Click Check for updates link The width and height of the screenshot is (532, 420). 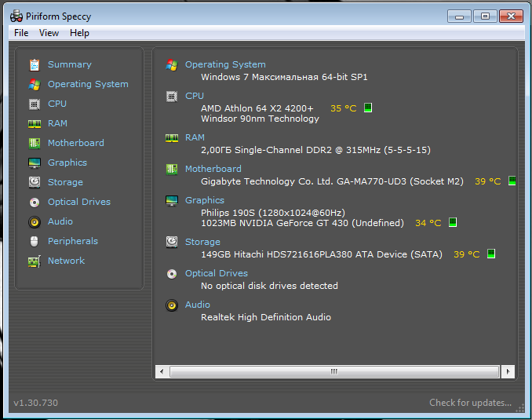point(470,403)
